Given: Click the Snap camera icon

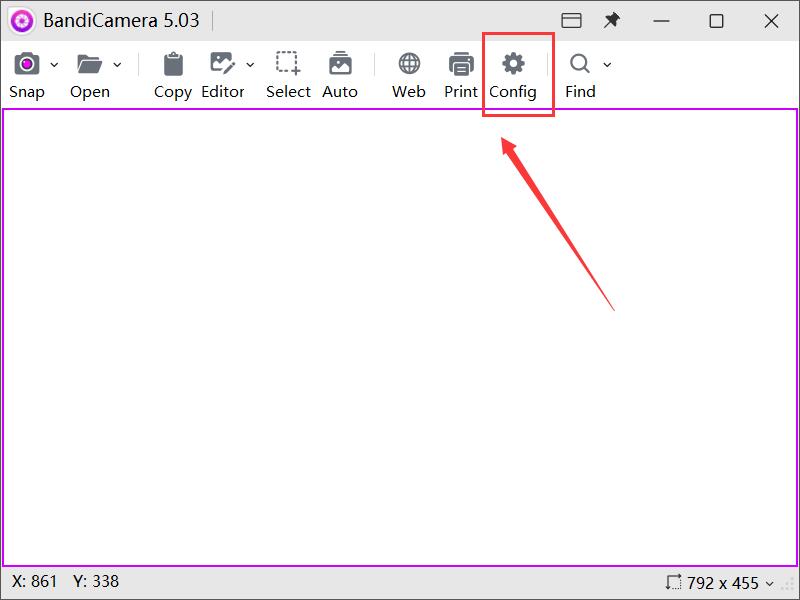Looking at the screenshot, I should pos(27,65).
